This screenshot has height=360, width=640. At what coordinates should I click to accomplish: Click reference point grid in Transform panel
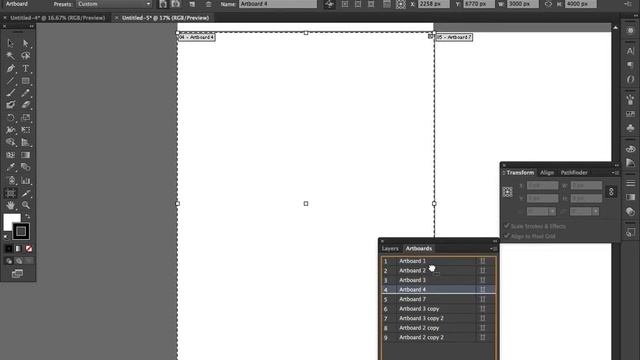pos(507,192)
